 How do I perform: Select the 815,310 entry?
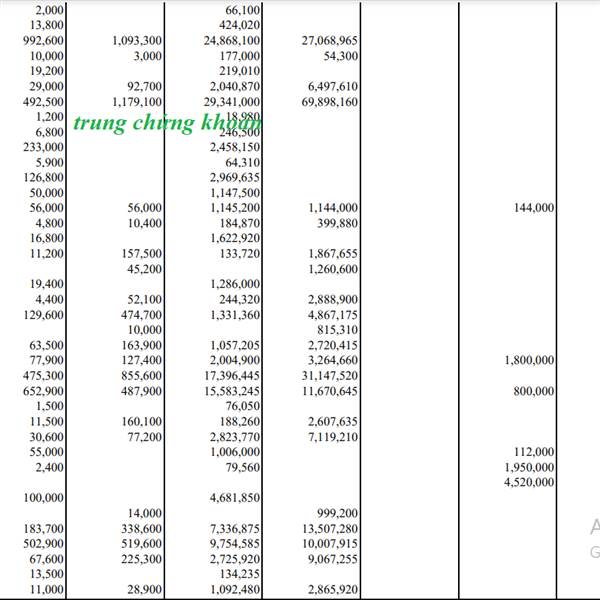(338, 330)
